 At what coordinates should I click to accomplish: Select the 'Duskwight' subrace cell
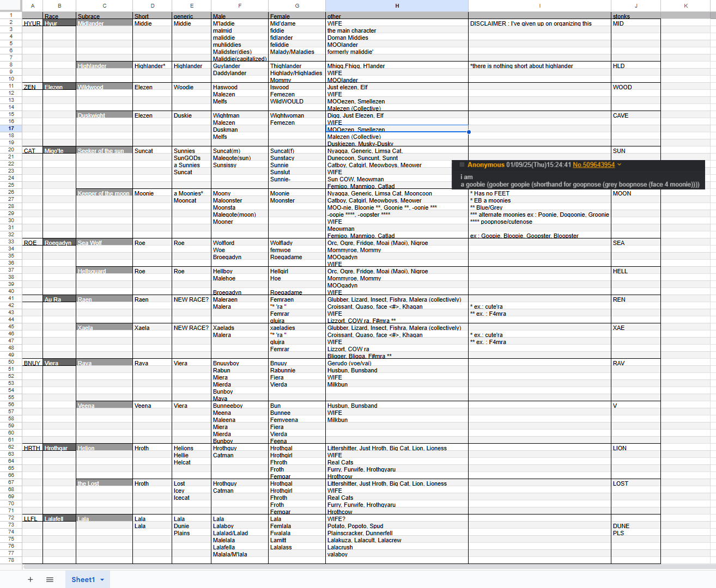tap(104, 115)
